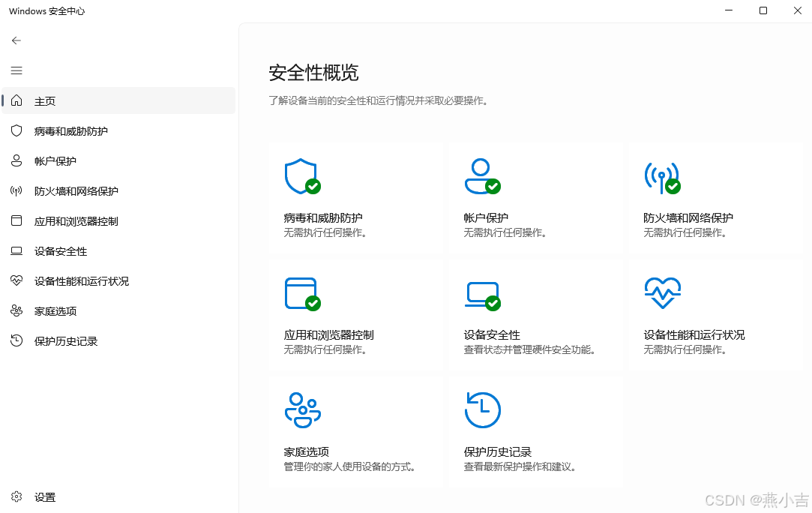Open 设置 at the sidebar bottom
Screen dimensions: 812x513
tap(118, 497)
